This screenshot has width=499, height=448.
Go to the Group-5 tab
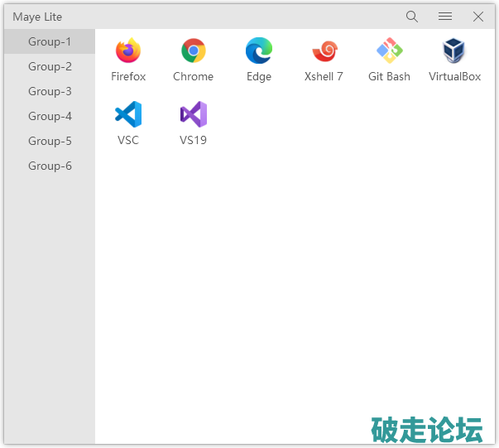click(50, 141)
